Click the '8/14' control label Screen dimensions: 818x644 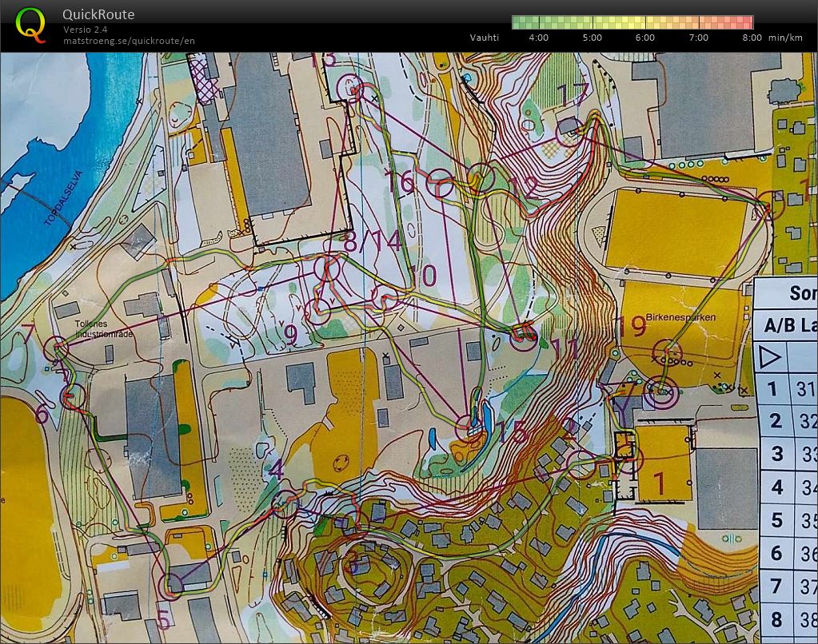coord(373,241)
